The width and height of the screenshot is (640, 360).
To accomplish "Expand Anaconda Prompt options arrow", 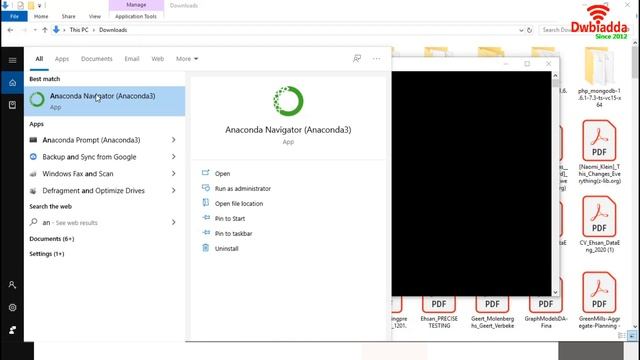I will (x=173, y=140).
